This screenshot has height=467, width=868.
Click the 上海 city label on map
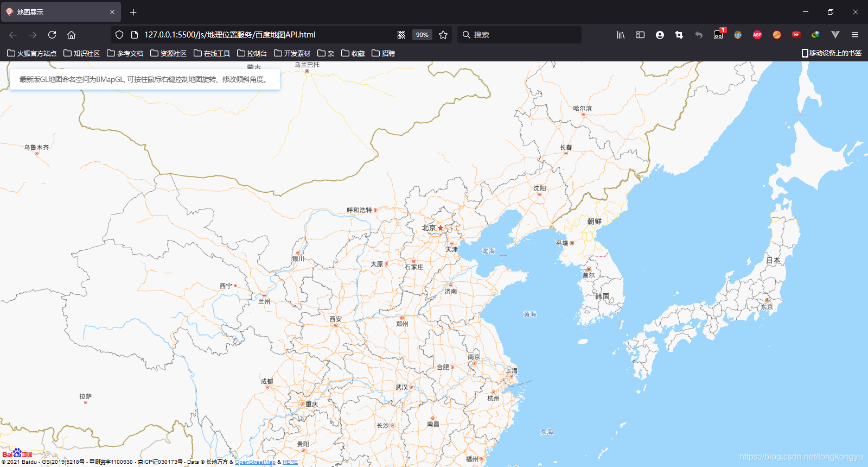[512, 371]
